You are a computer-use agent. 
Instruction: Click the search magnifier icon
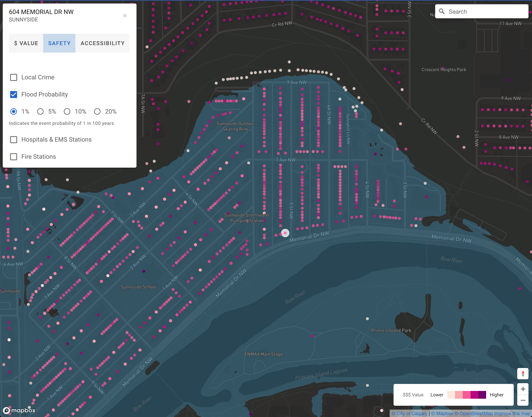pyautogui.click(x=442, y=11)
